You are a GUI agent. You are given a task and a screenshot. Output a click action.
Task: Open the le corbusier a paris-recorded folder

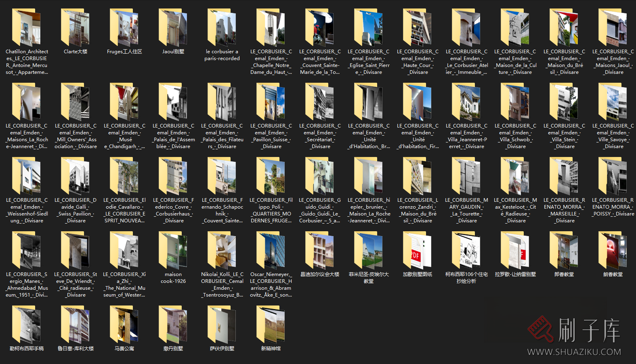pos(222,28)
